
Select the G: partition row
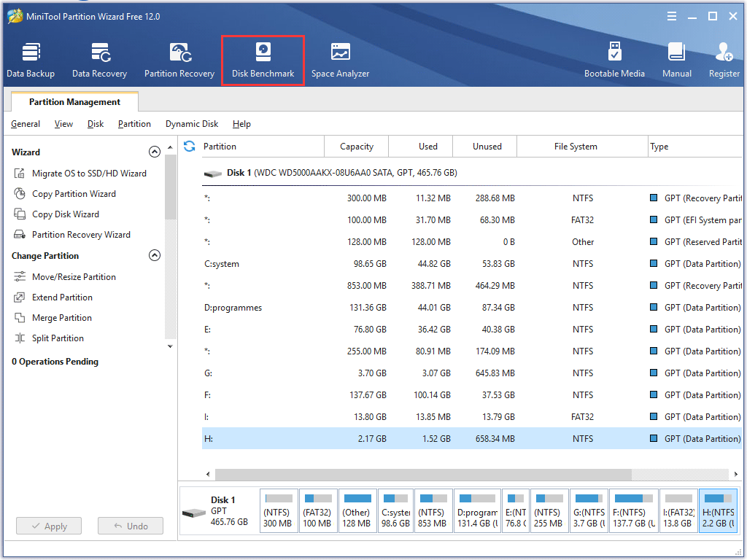click(472, 373)
